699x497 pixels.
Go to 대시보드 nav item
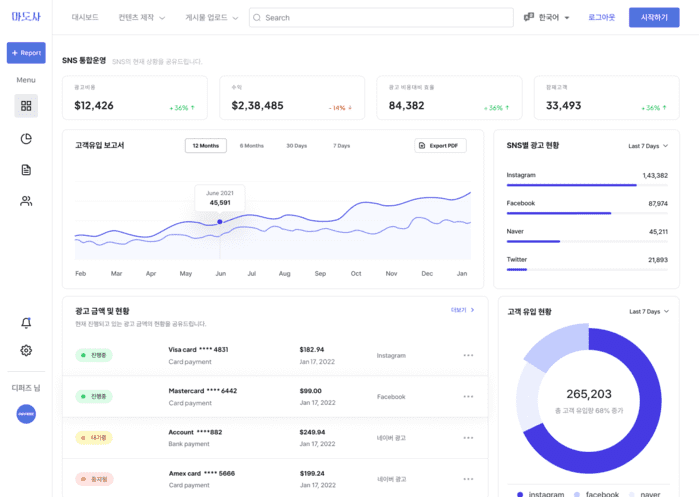click(x=85, y=18)
